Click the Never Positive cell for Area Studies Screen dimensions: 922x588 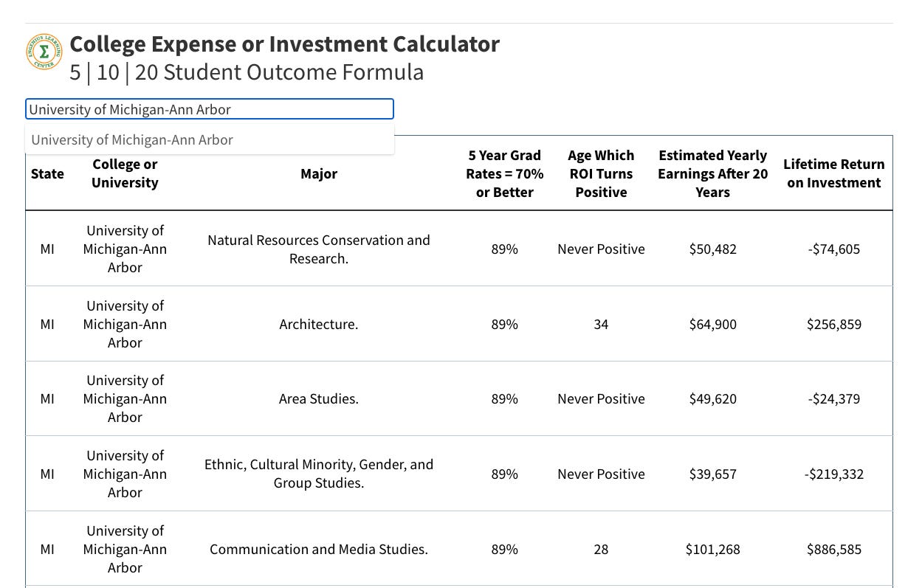coord(601,399)
